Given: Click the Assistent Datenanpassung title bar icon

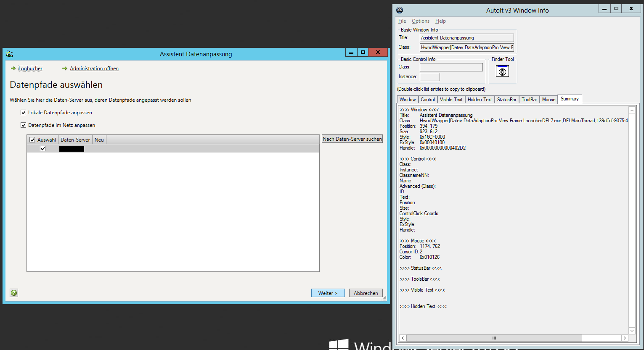Looking at the screenshot, I should pyautogui.click(x=10, y=54).
